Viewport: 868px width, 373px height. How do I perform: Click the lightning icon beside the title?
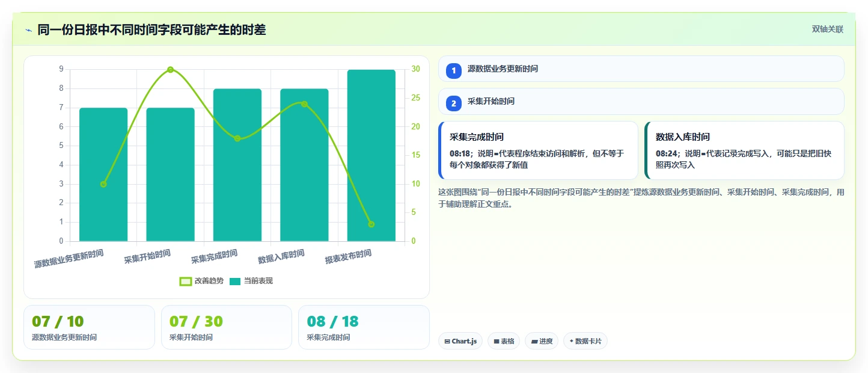click(28, 29)
